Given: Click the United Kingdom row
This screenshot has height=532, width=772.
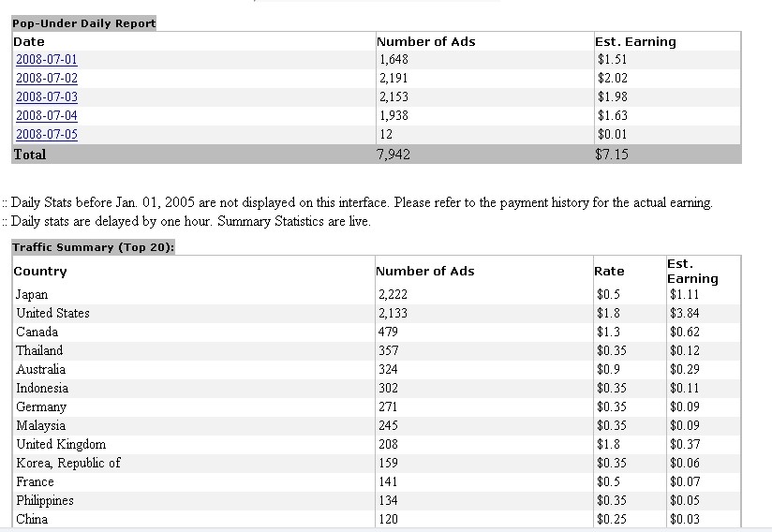Looking at the screenshot, I should 61,444.
